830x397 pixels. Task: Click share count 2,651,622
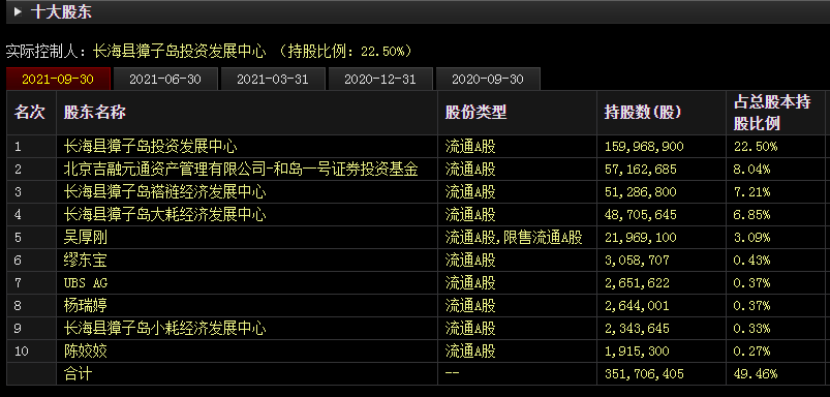pos(637,283)
